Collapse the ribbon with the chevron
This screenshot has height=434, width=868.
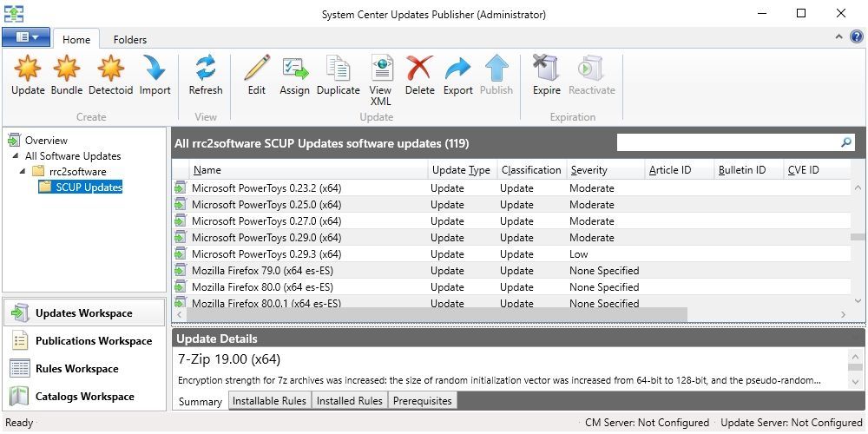838,37
